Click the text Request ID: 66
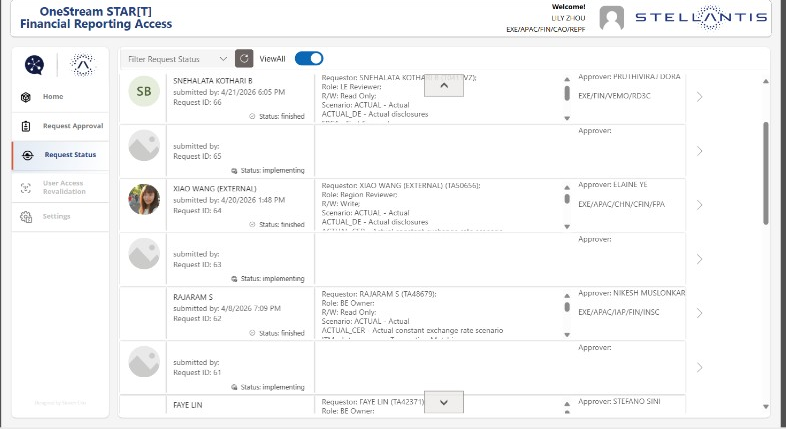The image size is (786, 429). (197, 102)
